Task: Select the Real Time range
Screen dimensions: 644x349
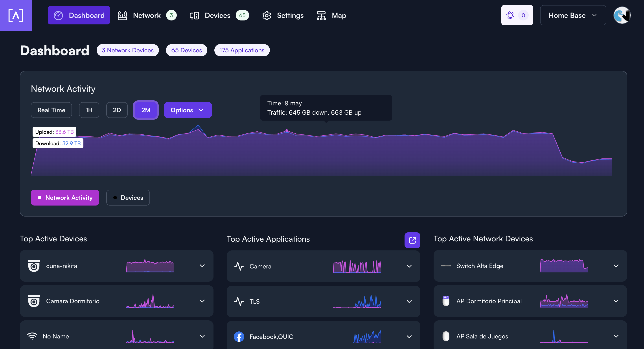Action: tap(51, 110)
